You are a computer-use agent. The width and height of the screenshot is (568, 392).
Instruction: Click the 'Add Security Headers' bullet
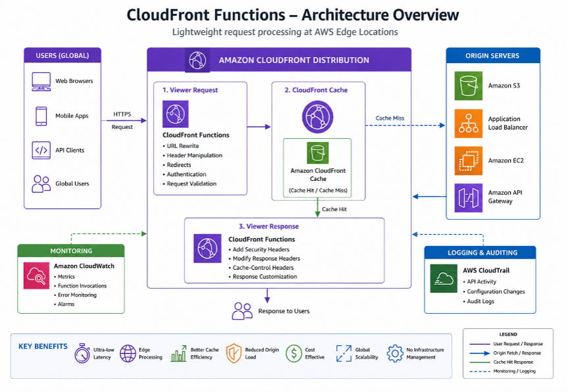[259, 249]
